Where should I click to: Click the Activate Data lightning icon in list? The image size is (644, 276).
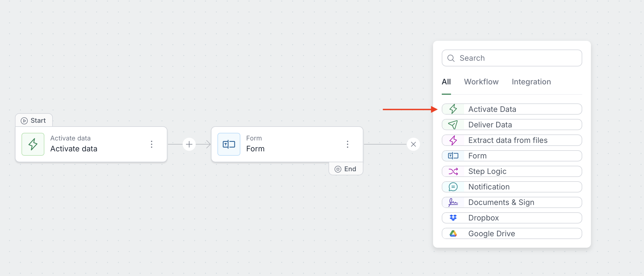click(x=453, y=109)
